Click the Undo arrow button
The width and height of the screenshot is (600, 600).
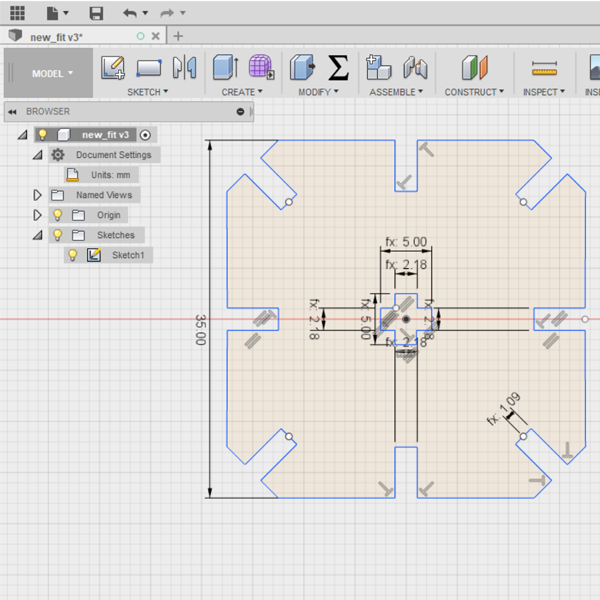tap(129, 13)
